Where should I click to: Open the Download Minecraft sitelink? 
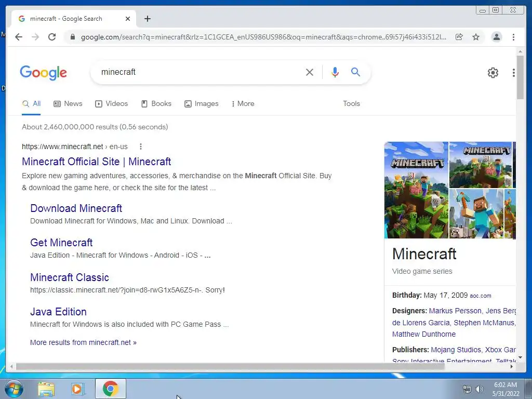point(76,208)
